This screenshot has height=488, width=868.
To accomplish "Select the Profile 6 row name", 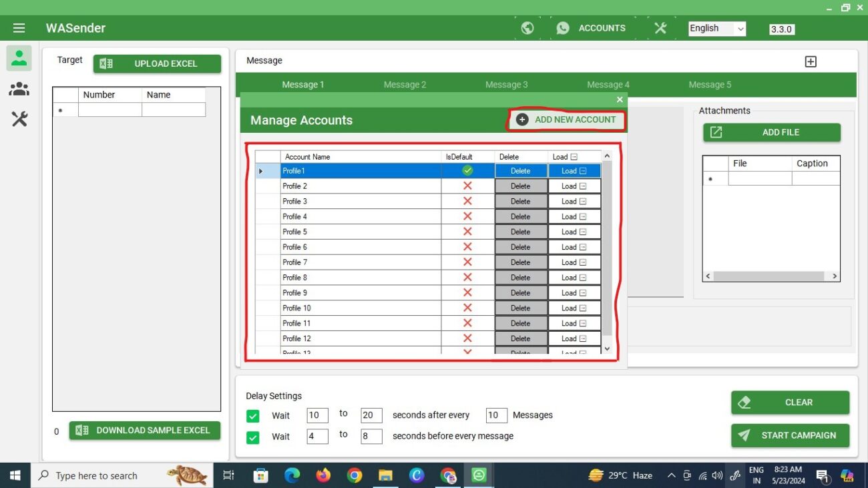I will point(361,247).
